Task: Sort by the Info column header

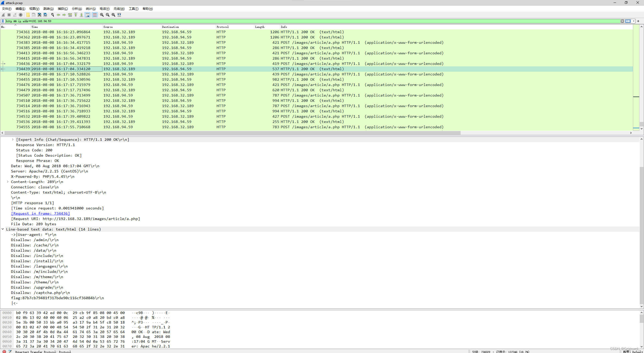Action: click(x=456, y=27)
